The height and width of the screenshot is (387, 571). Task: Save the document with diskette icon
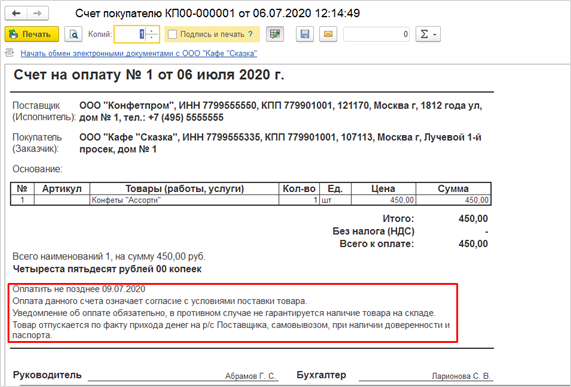305,34
